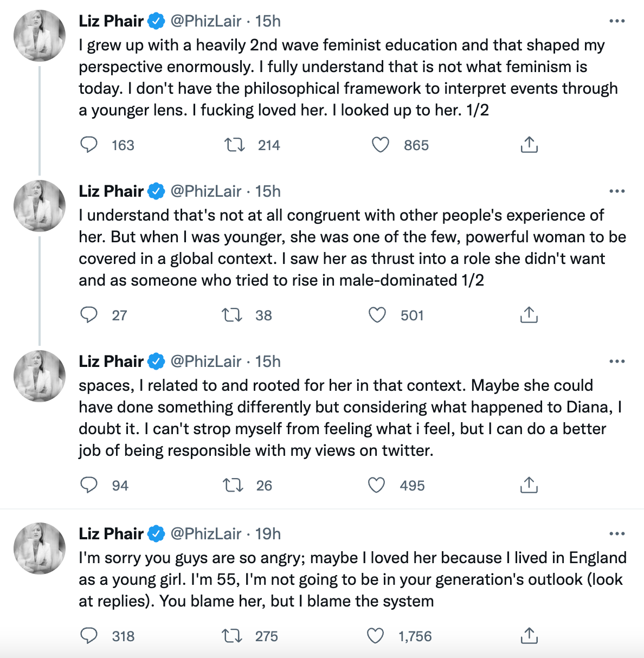The height and width of the screenshot is (658, 644).
Task: Share the 2nd wave feminist education tweet
Action: click(x=529, y=145)
